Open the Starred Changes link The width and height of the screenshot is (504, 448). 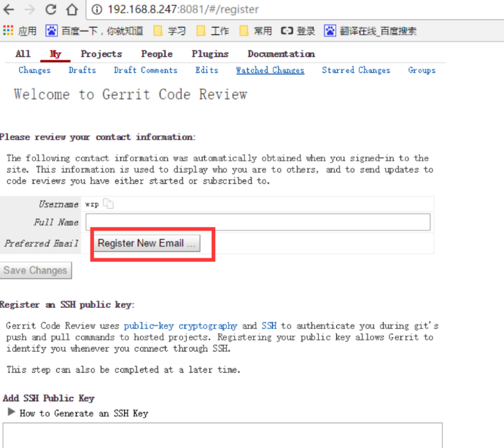[356, 70]
